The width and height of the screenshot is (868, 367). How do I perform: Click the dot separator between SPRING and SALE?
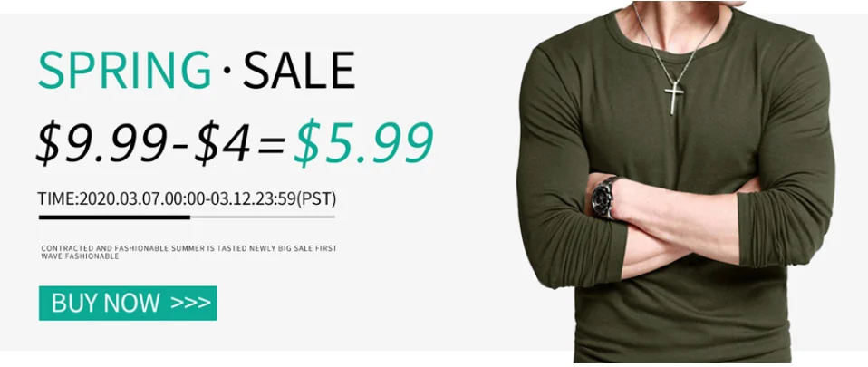pos(227,71)
